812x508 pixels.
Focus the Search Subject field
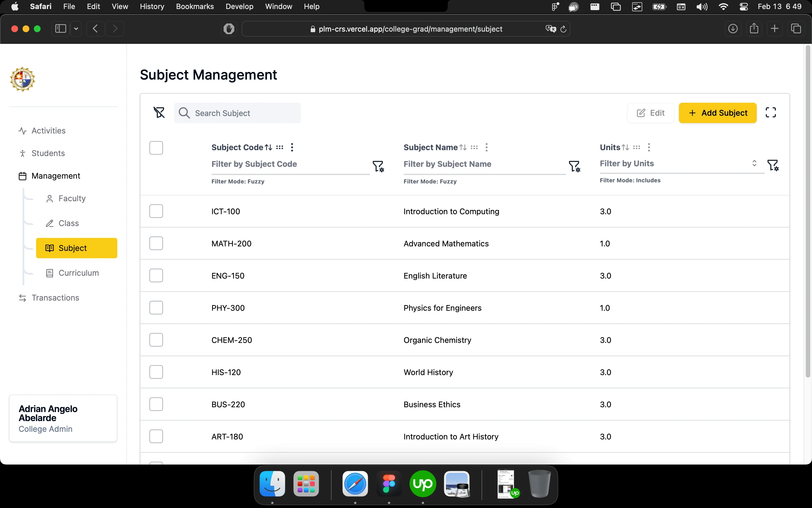pyautogui.click(x=237, y=113)
